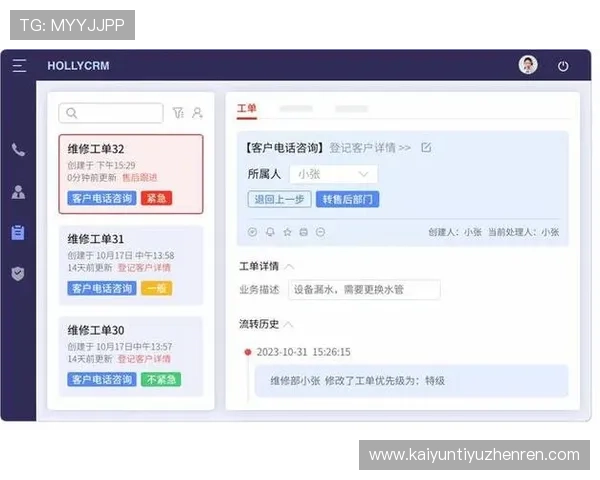
Task: Click 客户电话咨询 tag on 维修工单32
Action: coord(102,198)
